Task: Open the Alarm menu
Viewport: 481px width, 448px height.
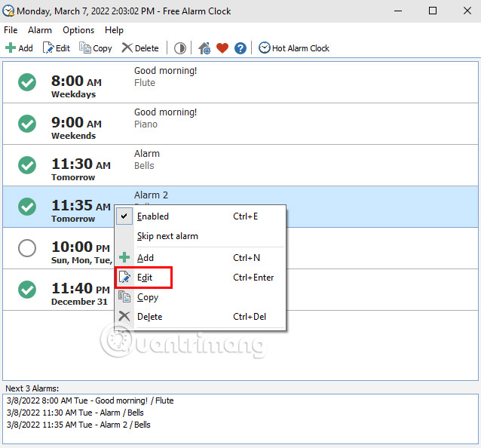Action: point(40,30)
